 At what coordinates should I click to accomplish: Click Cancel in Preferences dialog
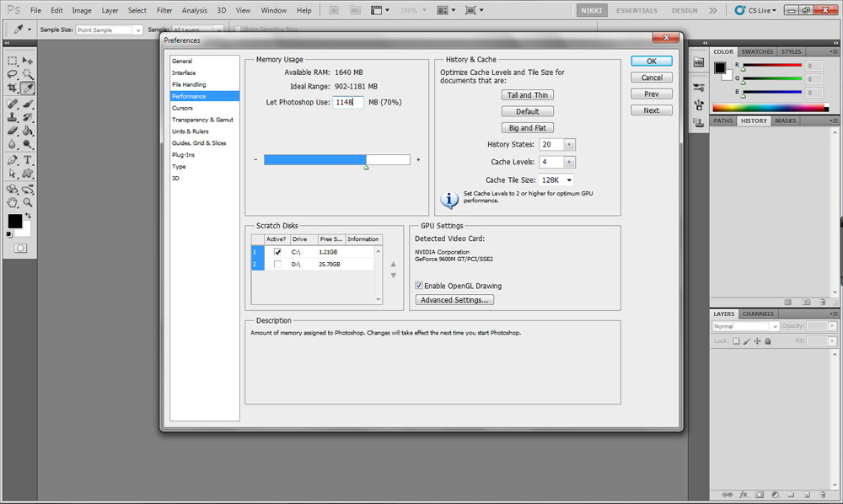click(652, 78)
